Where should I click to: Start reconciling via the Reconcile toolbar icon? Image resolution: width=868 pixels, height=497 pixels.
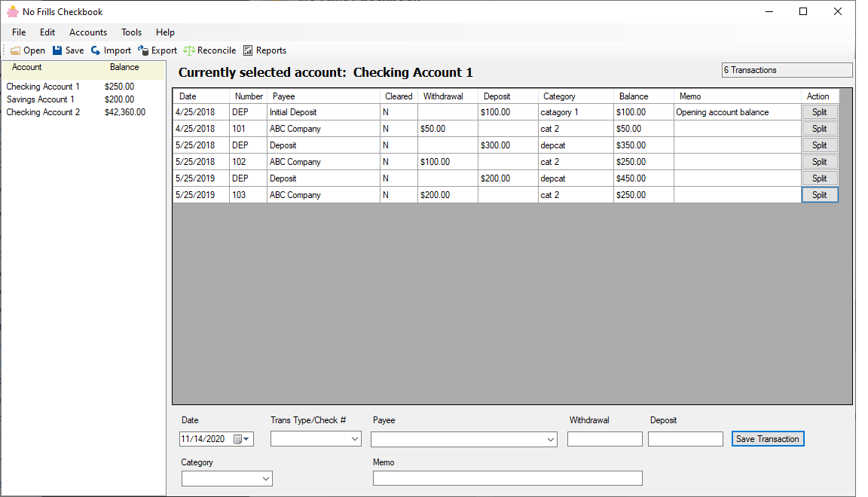[209, 50]
